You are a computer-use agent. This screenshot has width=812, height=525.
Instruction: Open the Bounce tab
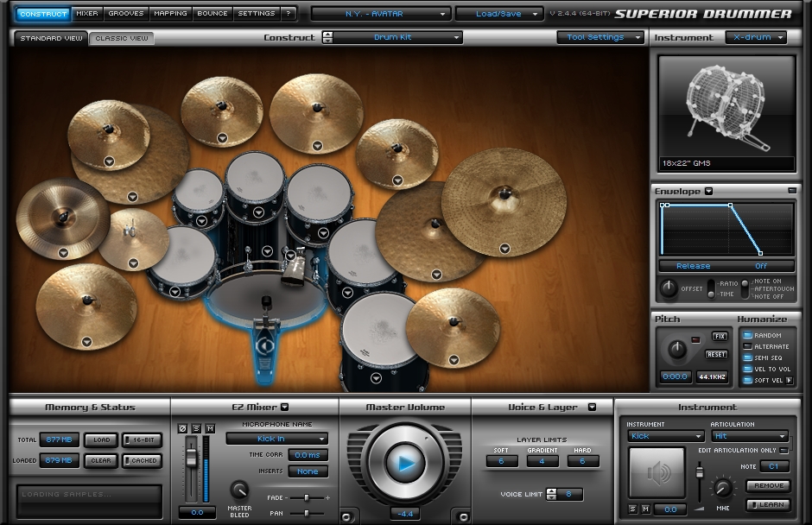pos(213,14)
